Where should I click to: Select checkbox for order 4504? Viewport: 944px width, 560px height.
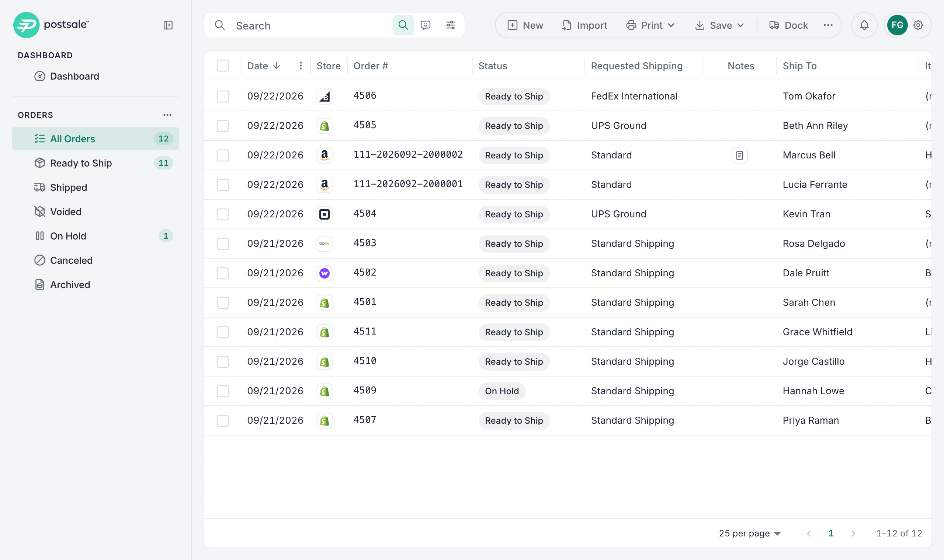pos(223,214)
